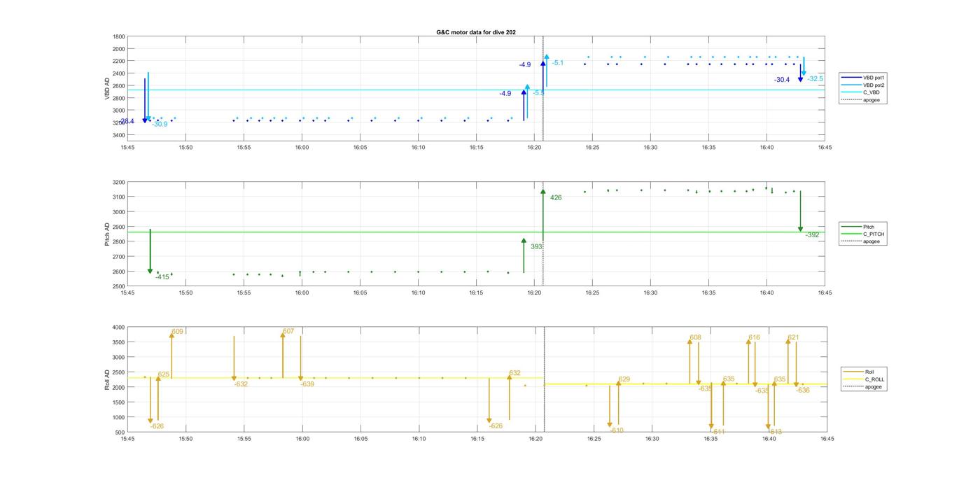Click the '-5.1' annotation near apogee
Screen dimensions: 980x485
(x=557, y=63)
